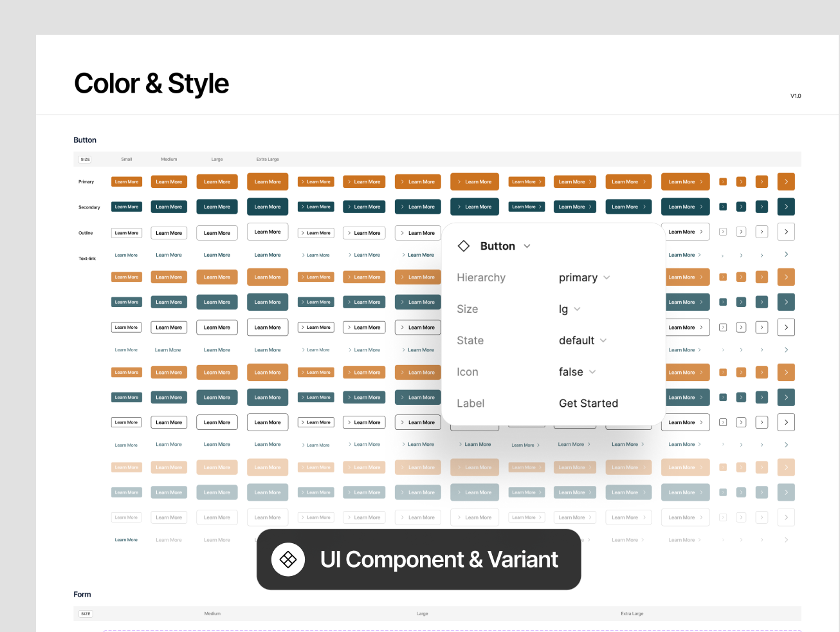The height and width of the screenshot is (632, 840).
Task: Click the smallest orange square icon button
Action: point(722,181)
